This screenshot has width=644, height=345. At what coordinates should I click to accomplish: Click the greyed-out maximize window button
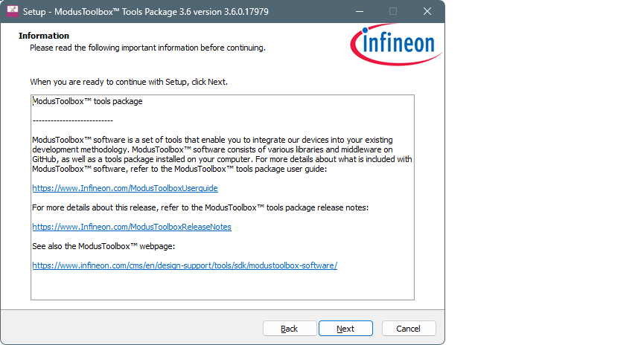click(x=393, y=11)
